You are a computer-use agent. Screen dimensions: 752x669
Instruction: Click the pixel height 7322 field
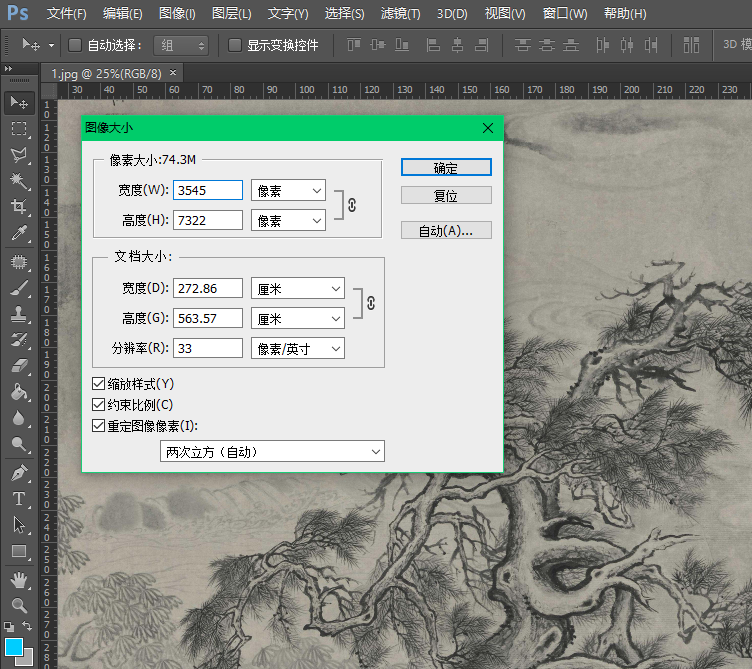208,220
